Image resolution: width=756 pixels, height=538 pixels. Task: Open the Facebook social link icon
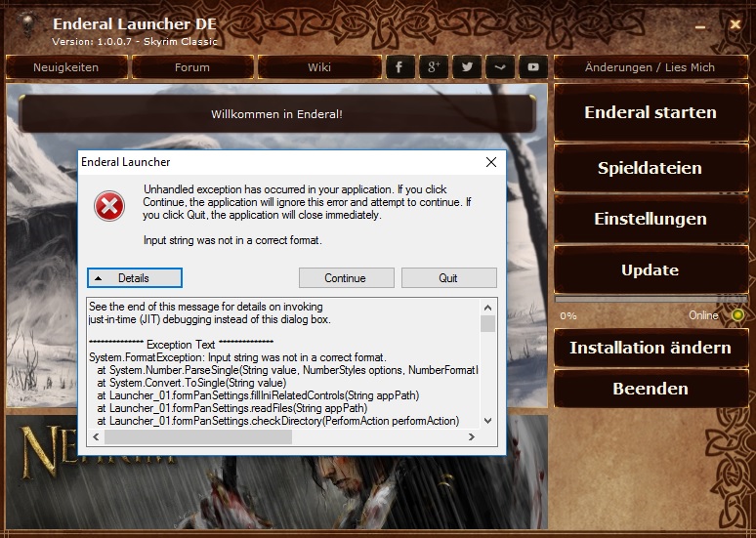tap(400, 67)
